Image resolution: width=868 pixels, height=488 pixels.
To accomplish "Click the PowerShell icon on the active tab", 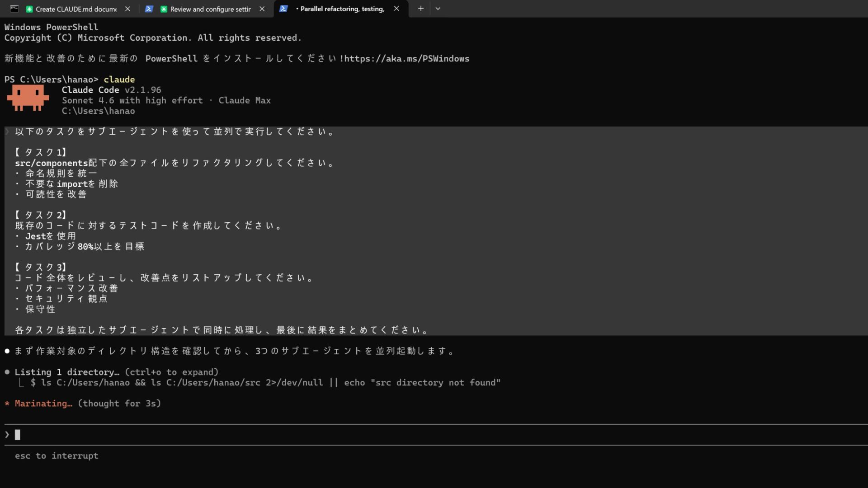I will click(x=283, y=9).
